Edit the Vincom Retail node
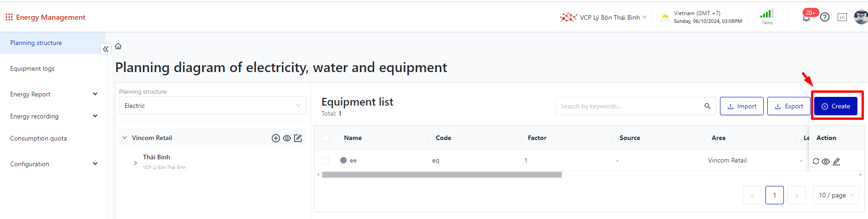 point(298,138)
